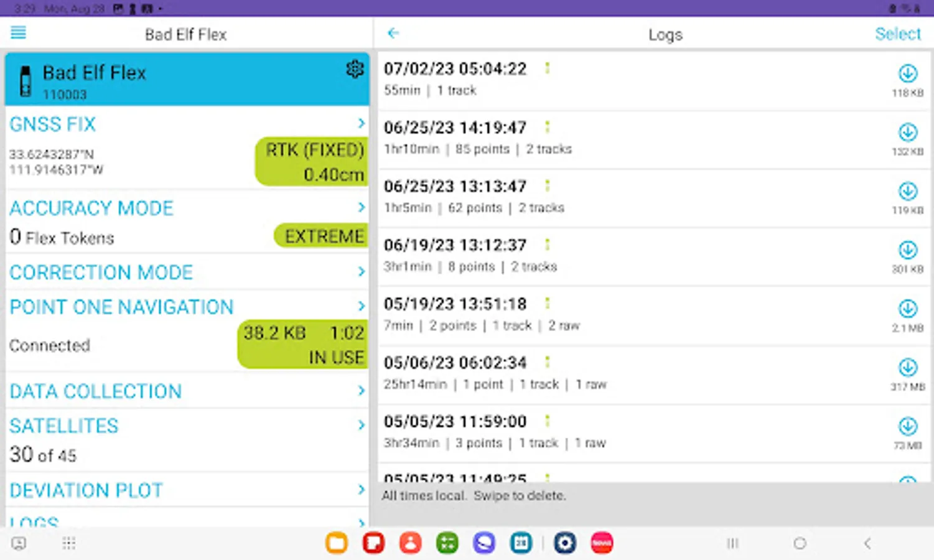The width and height of the screenshot is (934, 560).
Task: Open options dots for 06/25/23 13:13:47 log
Action: click(x=548, y=185)
